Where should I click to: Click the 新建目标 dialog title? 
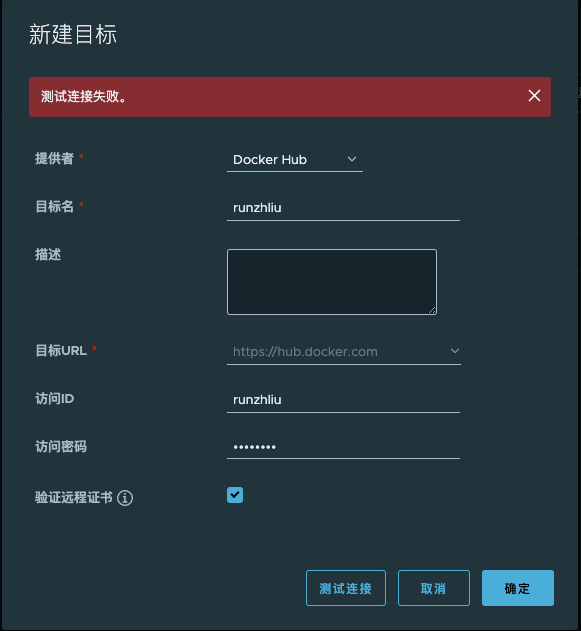[73, 34]
